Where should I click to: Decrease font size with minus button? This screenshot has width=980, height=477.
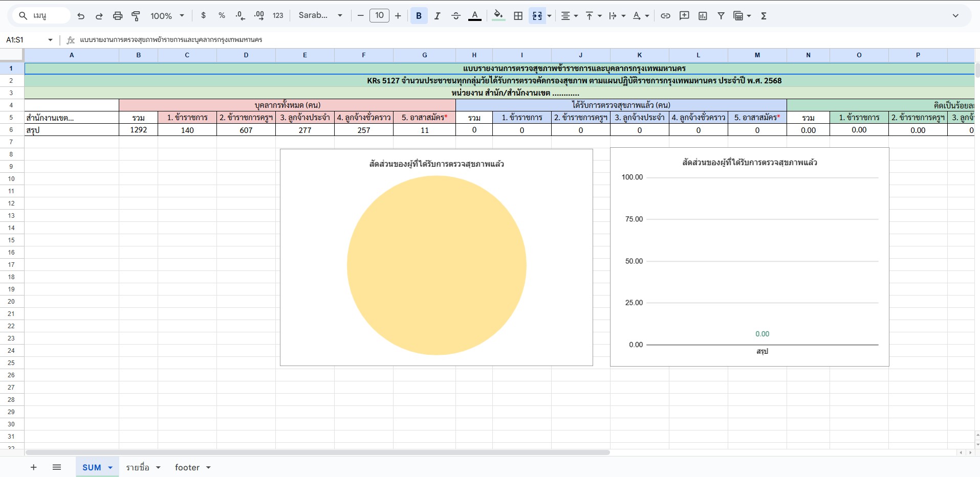click(361, 16)
